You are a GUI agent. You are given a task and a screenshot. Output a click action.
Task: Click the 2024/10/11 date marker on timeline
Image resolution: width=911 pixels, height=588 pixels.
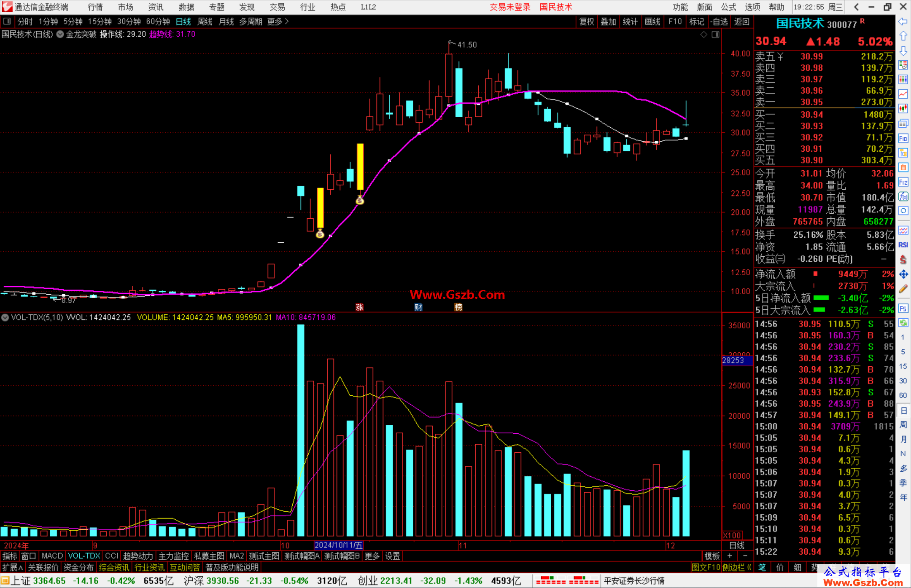(339, 545)
